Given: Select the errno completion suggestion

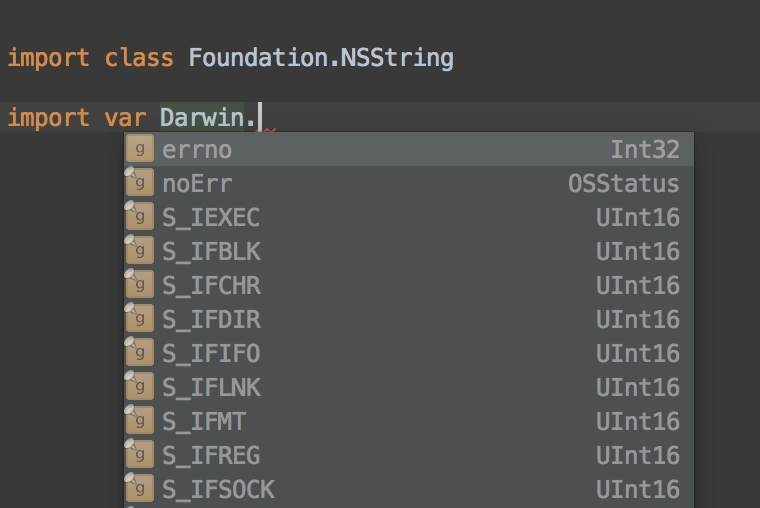Looking at the screenshot, I should coord(409,149).
